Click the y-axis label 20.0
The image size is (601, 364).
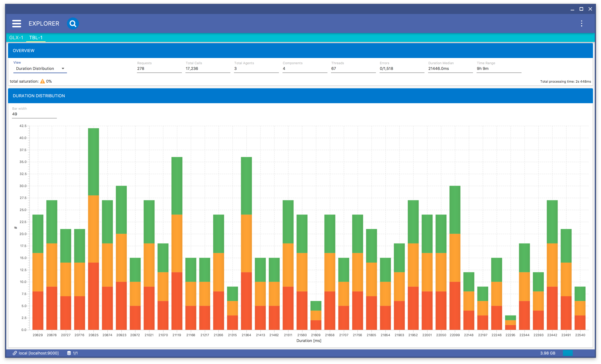tap(23, 234)
